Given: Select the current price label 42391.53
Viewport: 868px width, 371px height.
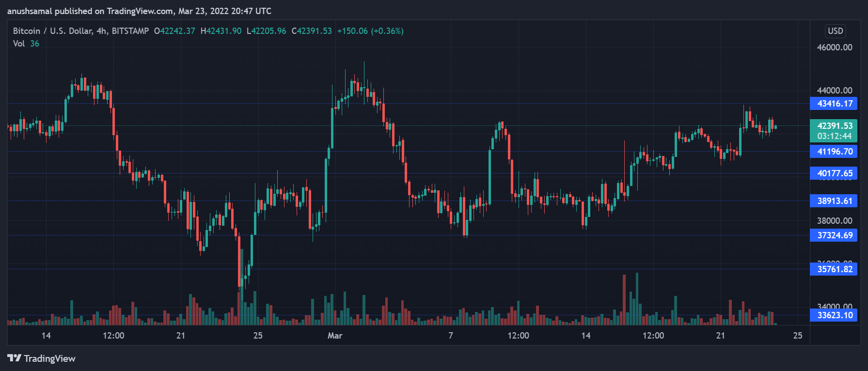Looking at the screenshot, I should 834,126.
